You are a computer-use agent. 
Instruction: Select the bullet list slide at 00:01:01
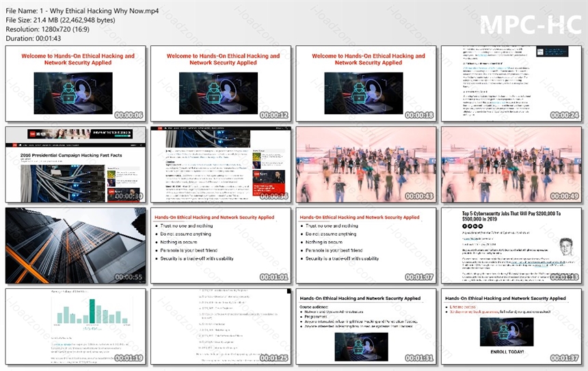[221, 245]
